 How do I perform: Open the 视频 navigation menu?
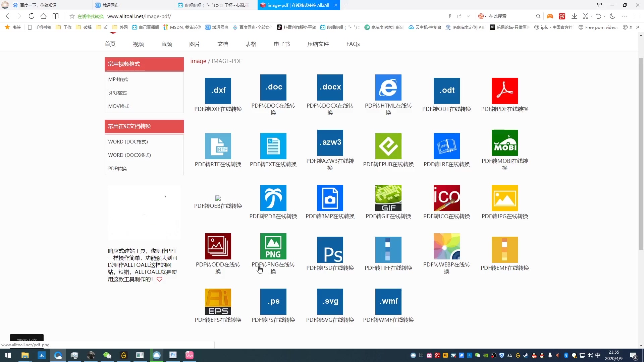click(138, 44)
